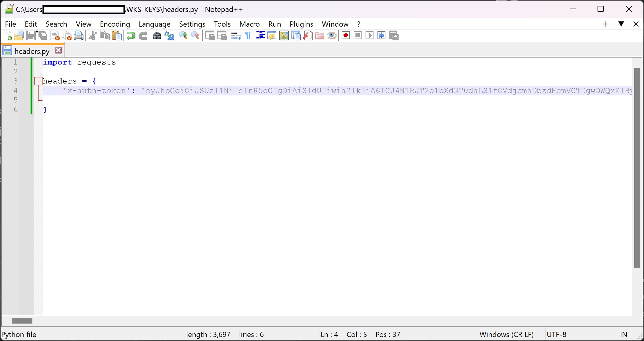The height and width of the screenshot is (341, 644).
Task: Click the vertical scrollbar thumb
Action: coord(637,168)
